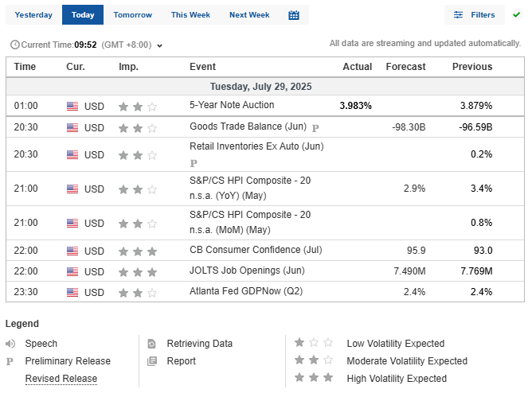
Task: Click the previous value 7.769M
Action: [476, 271]
